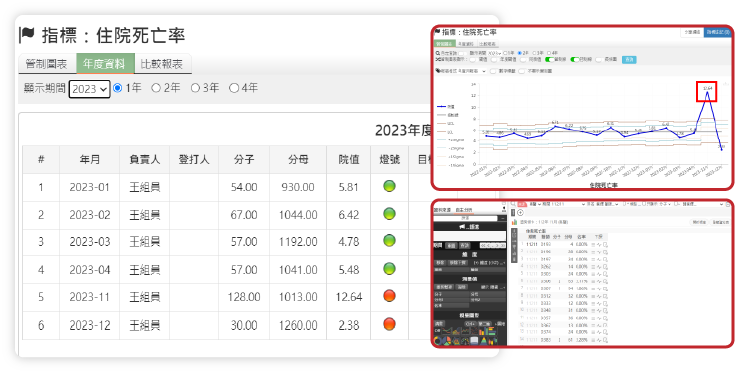The image size is (735, 373).
Task: Click the 住院死亡率 chart title under control chart
Action: pyautogui.click(x=603, y=186)
